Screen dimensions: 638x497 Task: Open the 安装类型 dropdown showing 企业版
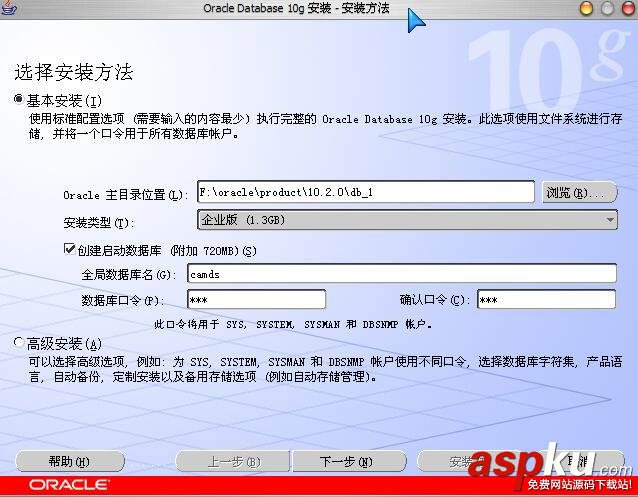[407, 220]
